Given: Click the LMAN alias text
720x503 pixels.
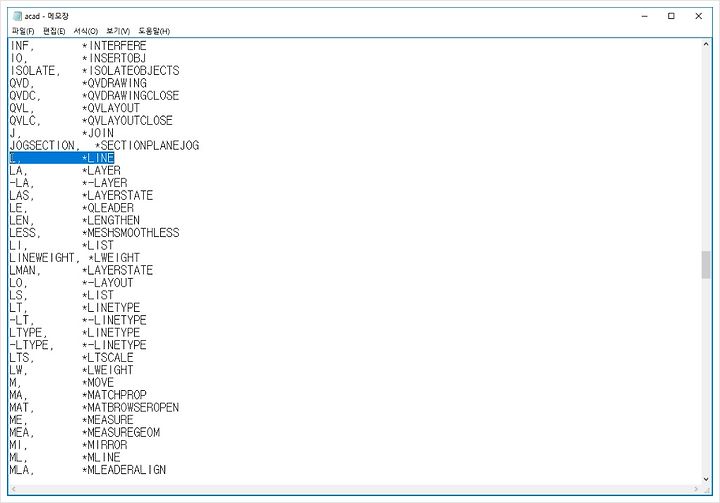Looking at the screenshot, I should (24, 270).
